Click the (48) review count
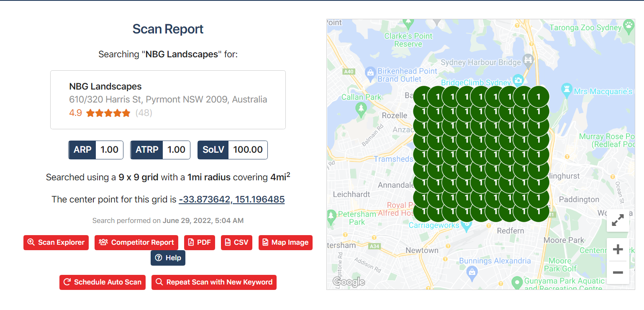This screenshot has width=644, height=310. coord(144,113)
